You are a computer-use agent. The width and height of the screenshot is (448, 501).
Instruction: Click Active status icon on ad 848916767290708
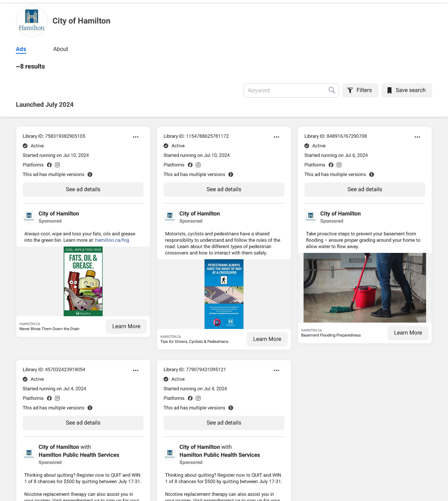point(307,146)
